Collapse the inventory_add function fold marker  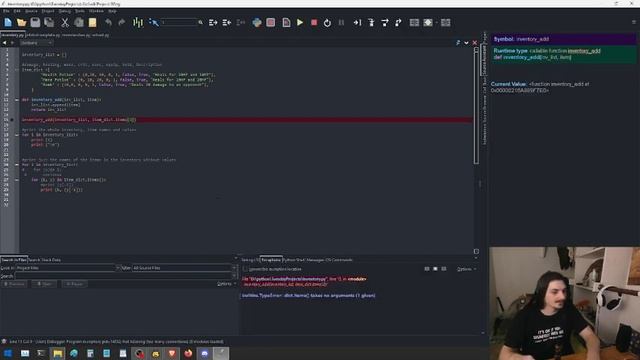pos(17,100)
